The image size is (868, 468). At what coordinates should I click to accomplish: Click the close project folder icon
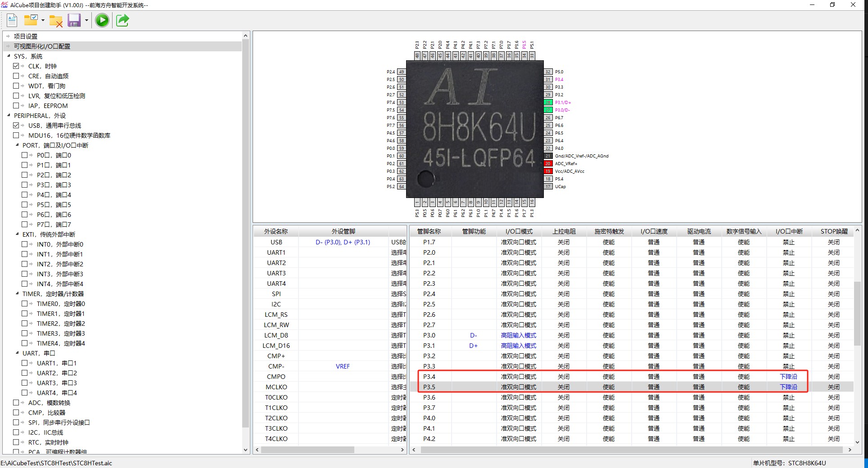[56, 21]
